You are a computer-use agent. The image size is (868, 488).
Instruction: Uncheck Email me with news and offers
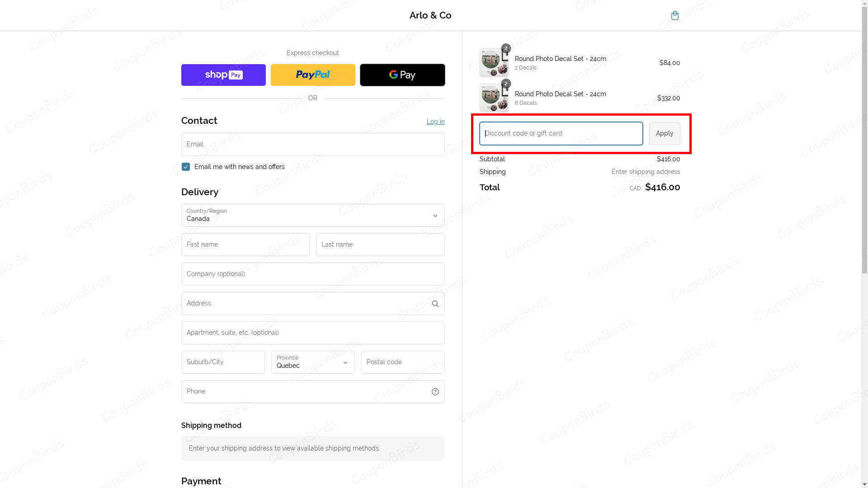tap(186, 167)
